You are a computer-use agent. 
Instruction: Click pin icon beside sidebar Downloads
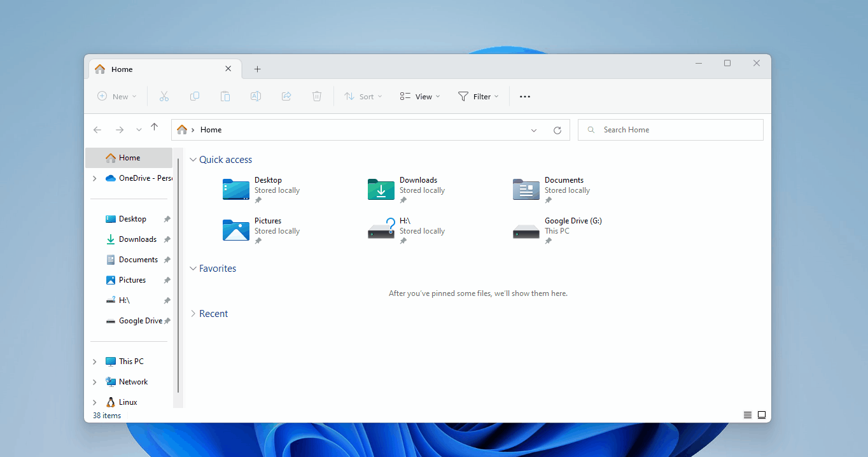pos(167,239)
